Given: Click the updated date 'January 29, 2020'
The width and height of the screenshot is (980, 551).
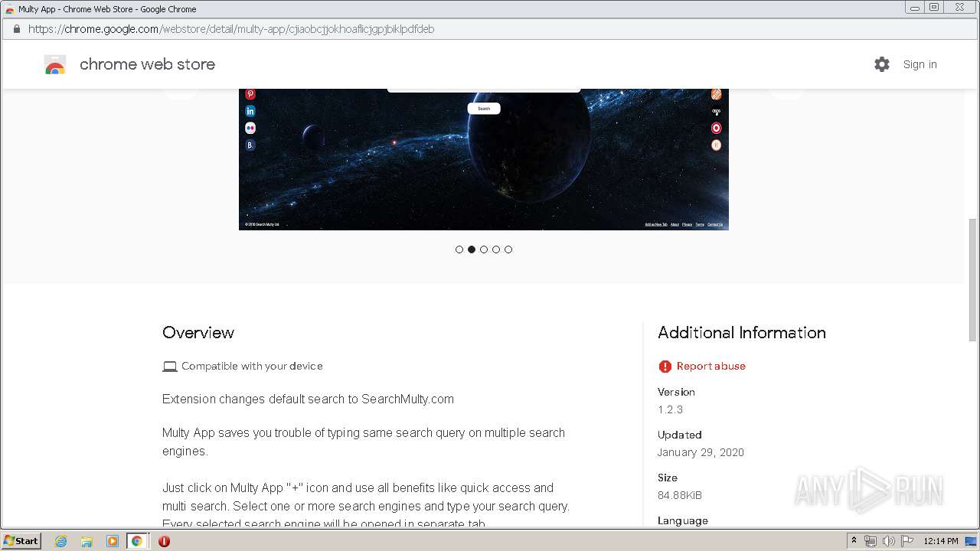Looking at the screenshot, I should (701, 452).
